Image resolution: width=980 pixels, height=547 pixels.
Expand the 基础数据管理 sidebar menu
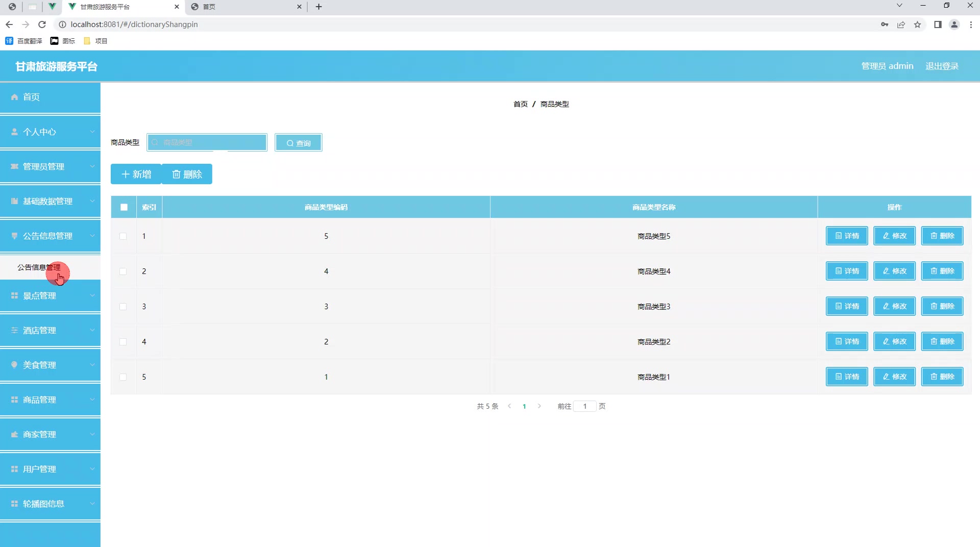coord(50,201)
